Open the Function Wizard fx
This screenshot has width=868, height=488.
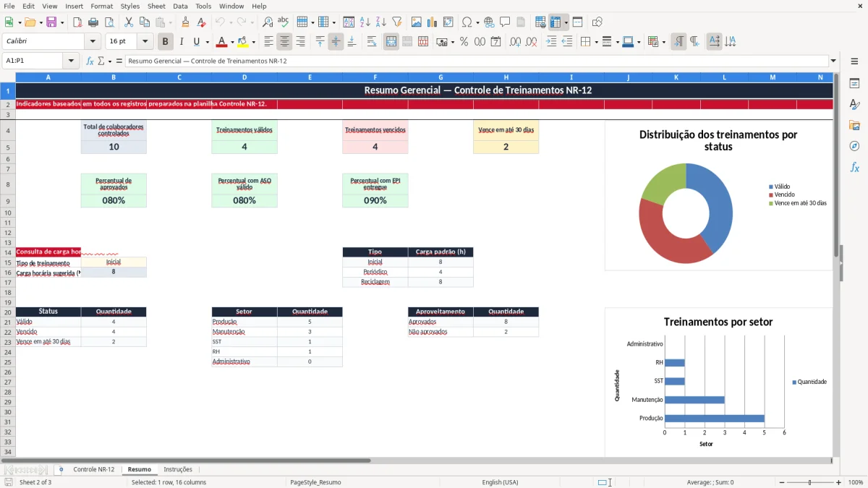click(90, 61)
